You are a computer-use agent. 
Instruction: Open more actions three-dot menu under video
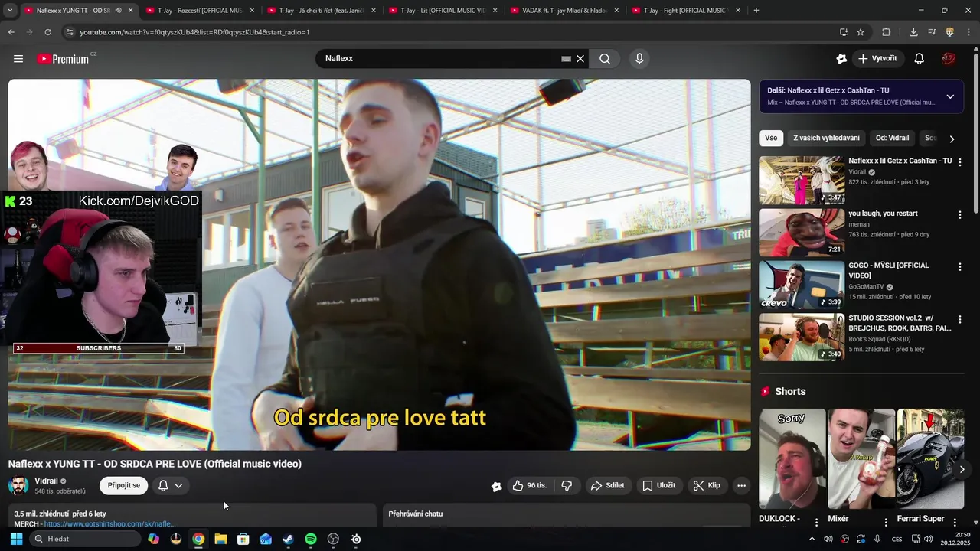coord(741,486)
